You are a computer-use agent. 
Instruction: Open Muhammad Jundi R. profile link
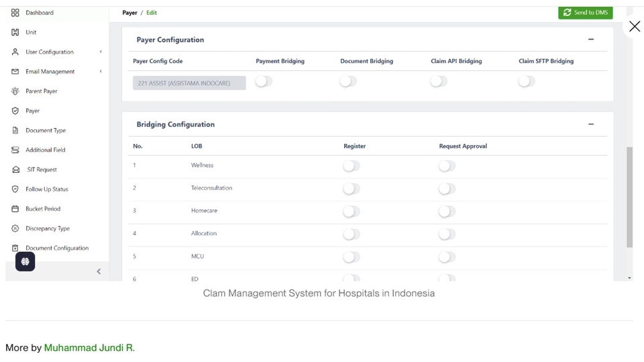coord(89,348)
